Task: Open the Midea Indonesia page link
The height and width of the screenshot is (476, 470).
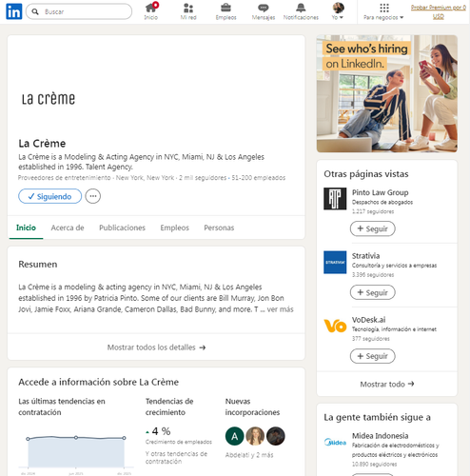Action: click(380, 436)
